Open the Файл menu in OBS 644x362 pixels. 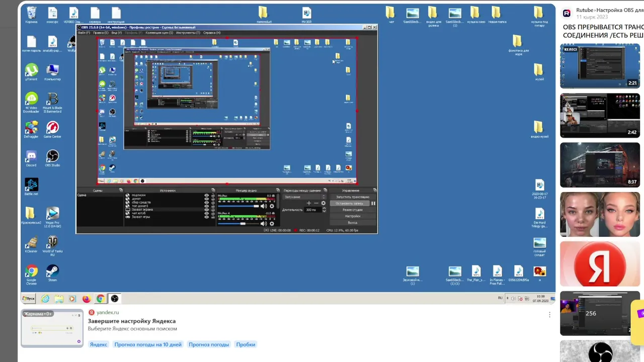tap(84, 33)
